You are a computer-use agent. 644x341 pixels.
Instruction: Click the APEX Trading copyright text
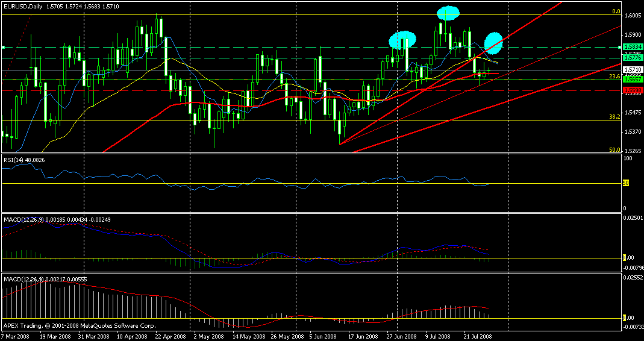[x=80, y=326]
